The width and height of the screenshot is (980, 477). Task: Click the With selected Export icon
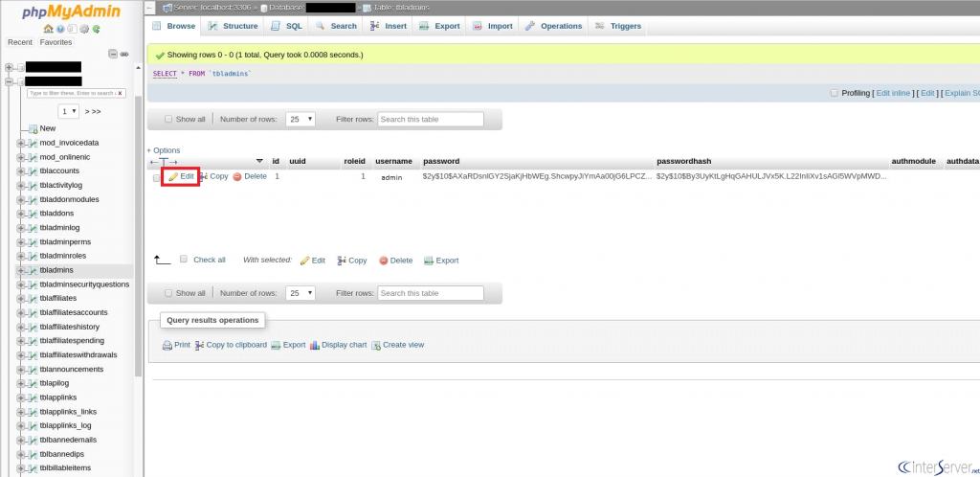(429, 261)
